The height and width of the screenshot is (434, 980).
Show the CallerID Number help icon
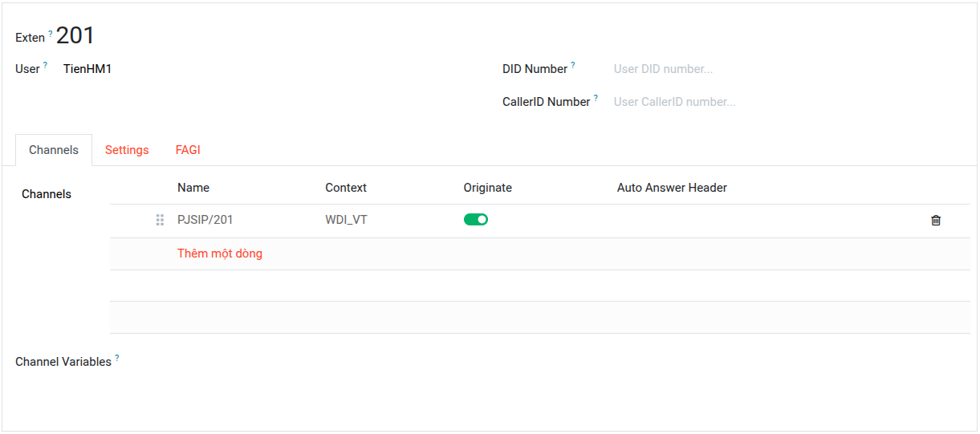[x=596, y=98]
